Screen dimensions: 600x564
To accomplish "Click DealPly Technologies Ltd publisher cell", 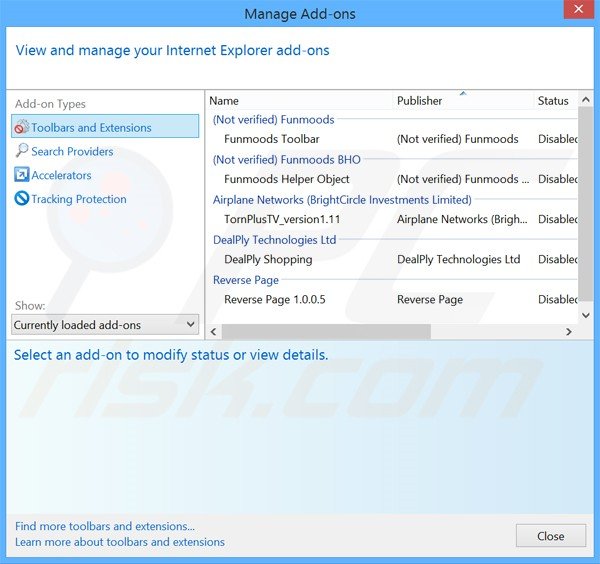I will [458, 259].
